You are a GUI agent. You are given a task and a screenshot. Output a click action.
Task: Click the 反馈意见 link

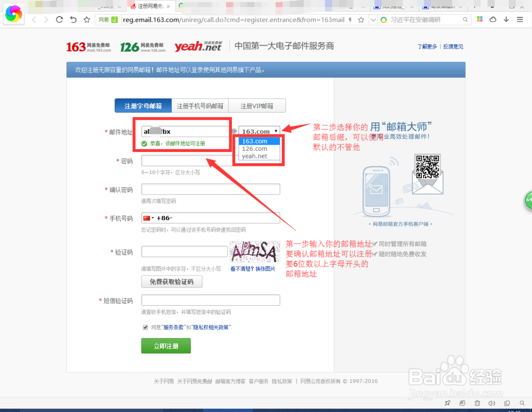(x=453, y=46)
